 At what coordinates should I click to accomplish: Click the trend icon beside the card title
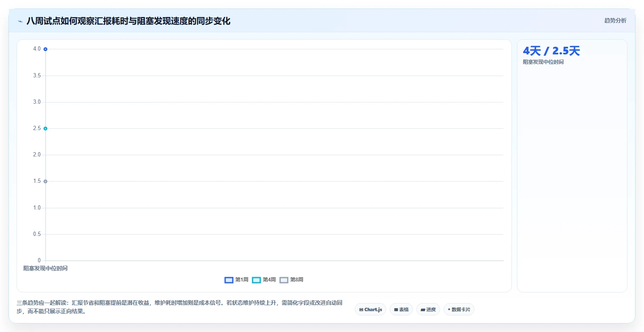click(20, 21)
